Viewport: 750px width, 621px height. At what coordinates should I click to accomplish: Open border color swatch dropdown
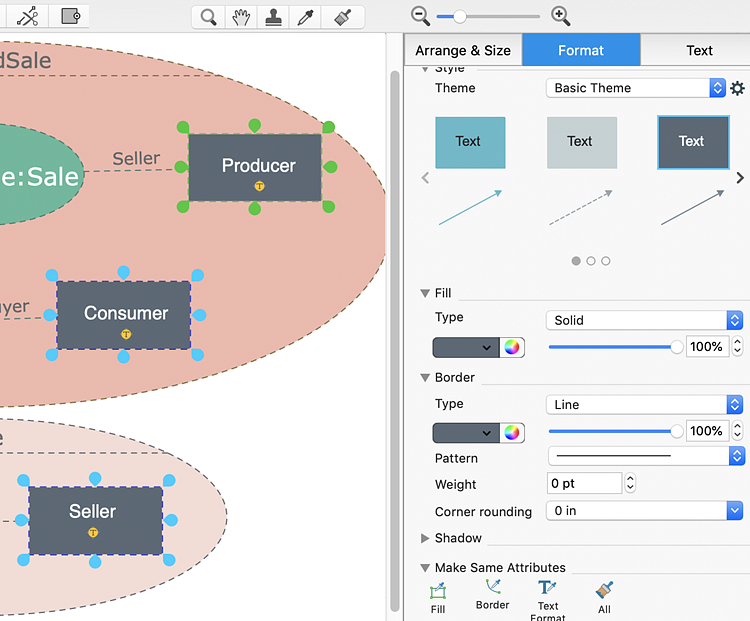tap(466, 432)
